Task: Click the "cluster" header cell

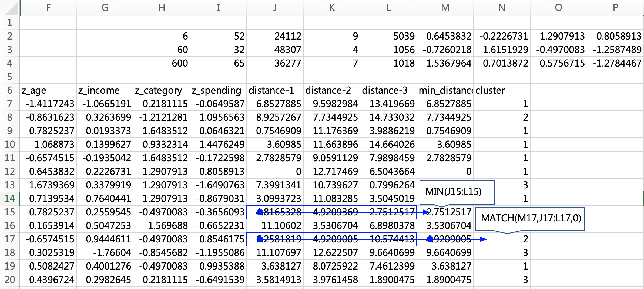Action: (502, 90)
